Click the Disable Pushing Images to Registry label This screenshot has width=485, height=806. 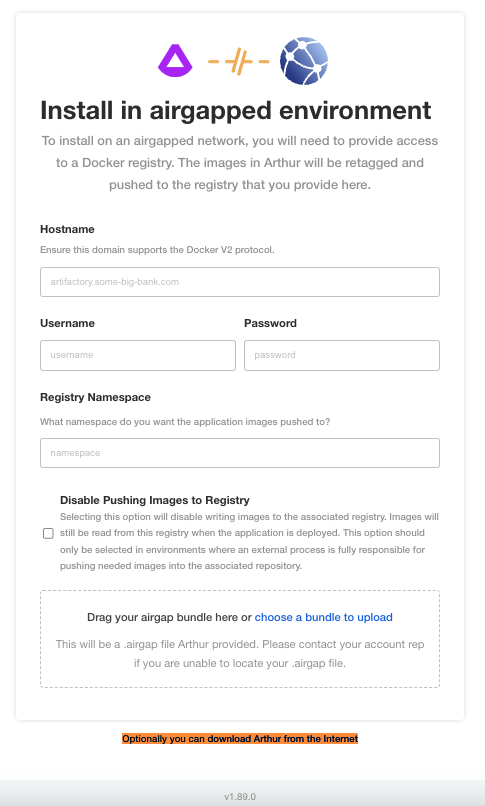click(155, 500)
